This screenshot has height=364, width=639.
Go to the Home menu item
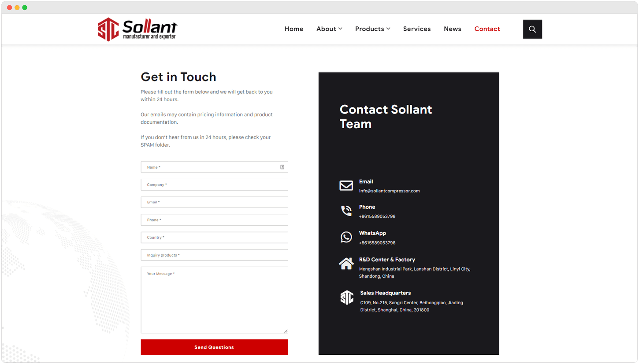tap(294, 29)
